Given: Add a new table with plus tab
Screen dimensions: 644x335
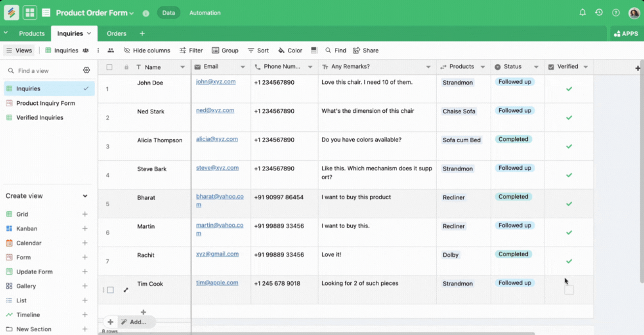Looking at the screenshot, I should pos(142,33).
